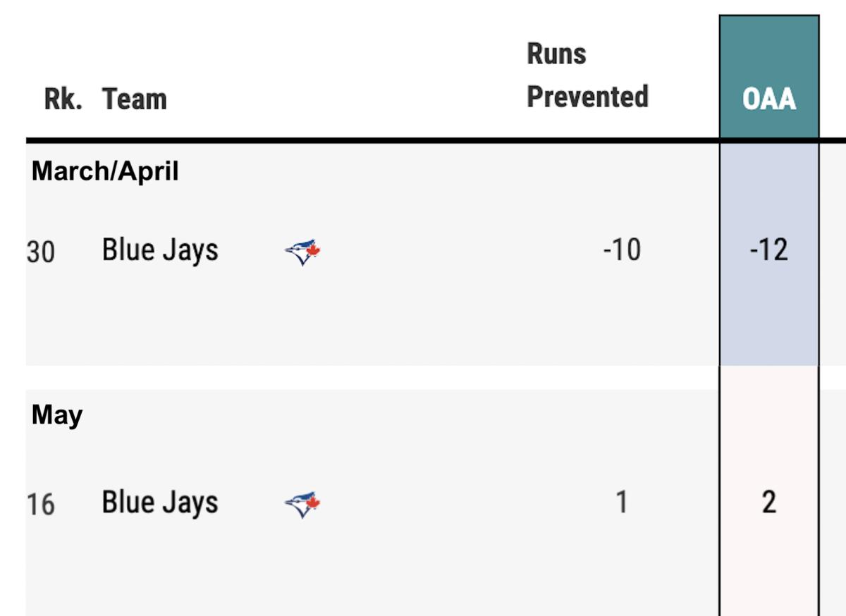Select the OAA cell showing 2
Screen dimensions: 846x616
[x=769, y=503]
